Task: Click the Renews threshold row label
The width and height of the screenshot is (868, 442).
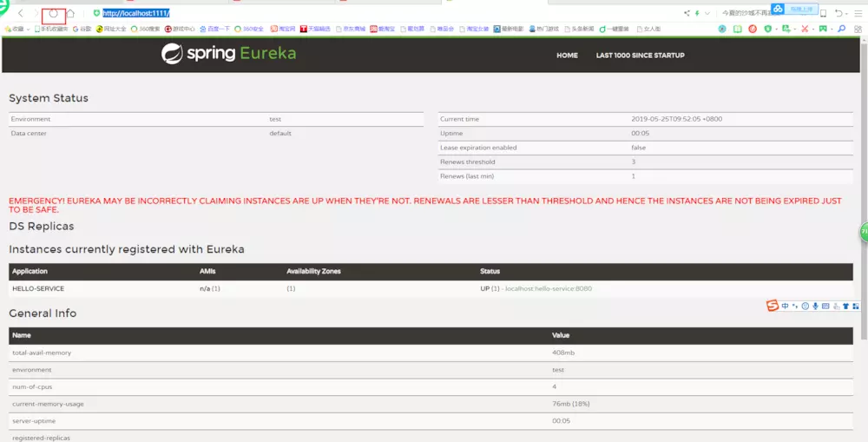Action: 468,162
